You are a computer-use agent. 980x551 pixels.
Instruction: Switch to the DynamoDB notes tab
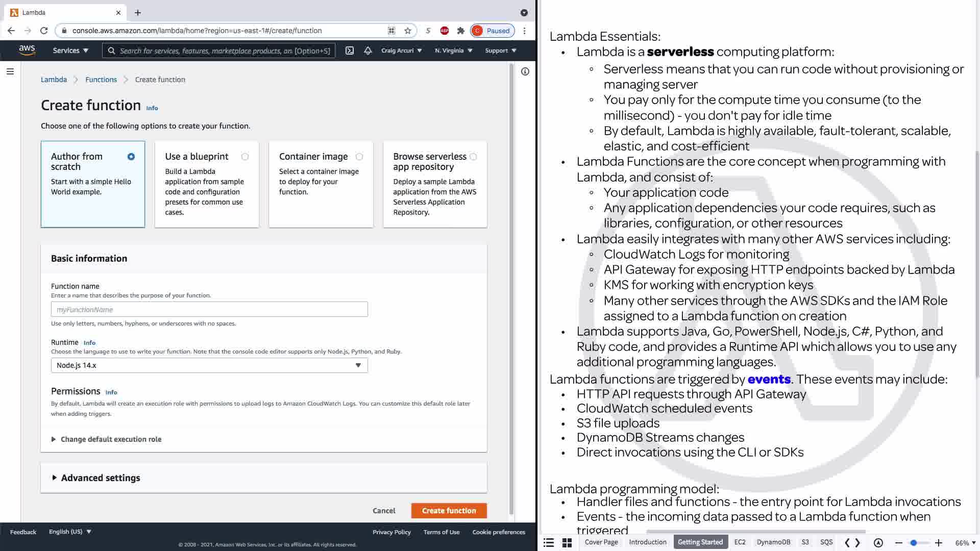(x=773, y=542)
